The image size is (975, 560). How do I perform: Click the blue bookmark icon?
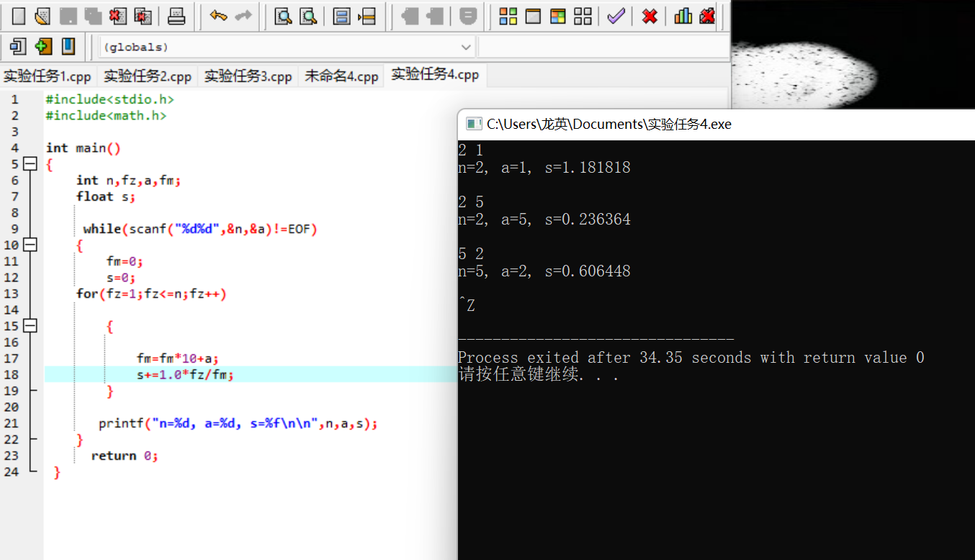tap(68, 47)
